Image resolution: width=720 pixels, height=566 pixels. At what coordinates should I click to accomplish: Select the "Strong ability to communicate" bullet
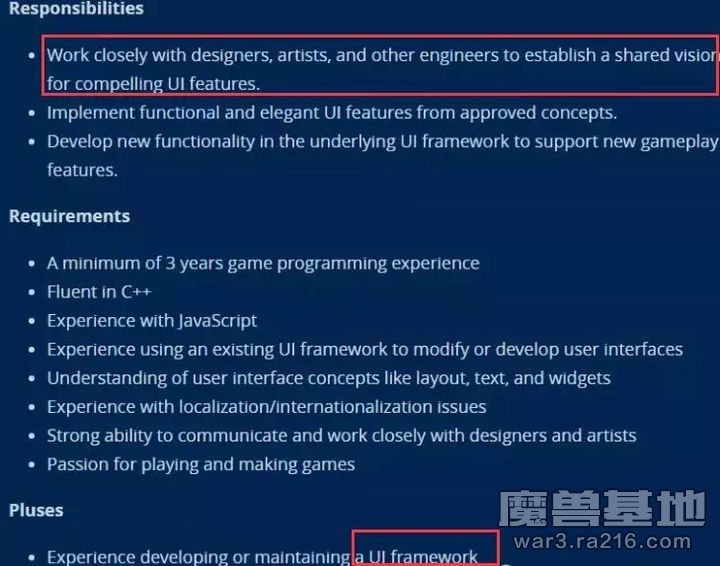[341, 436]
